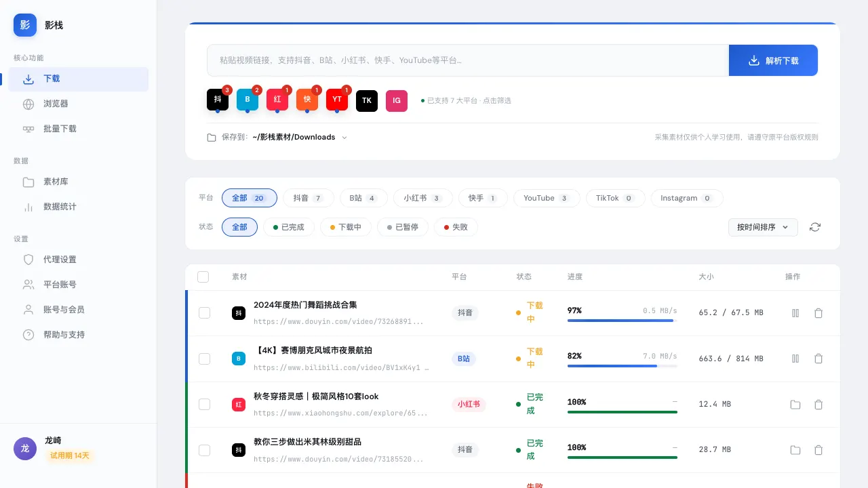Image resolution: width=868 pixels, height=488 pixels.
Task: Select the TK TikTok platform icon
Action: pyautogui.click(x=367, y=100)
